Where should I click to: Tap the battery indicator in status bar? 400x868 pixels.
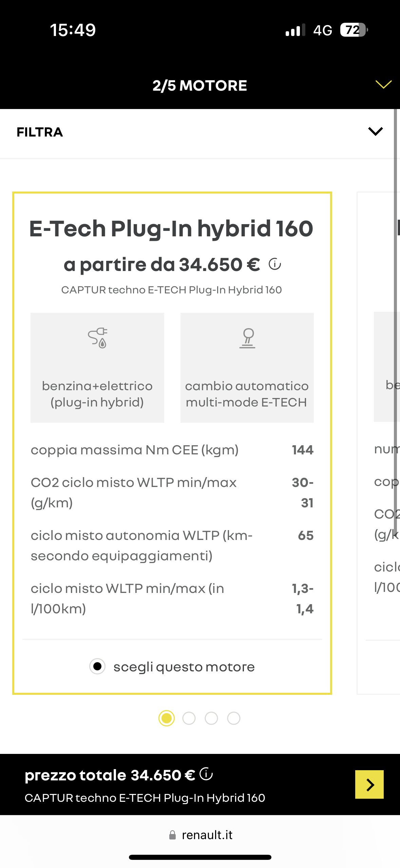[354, 30]
